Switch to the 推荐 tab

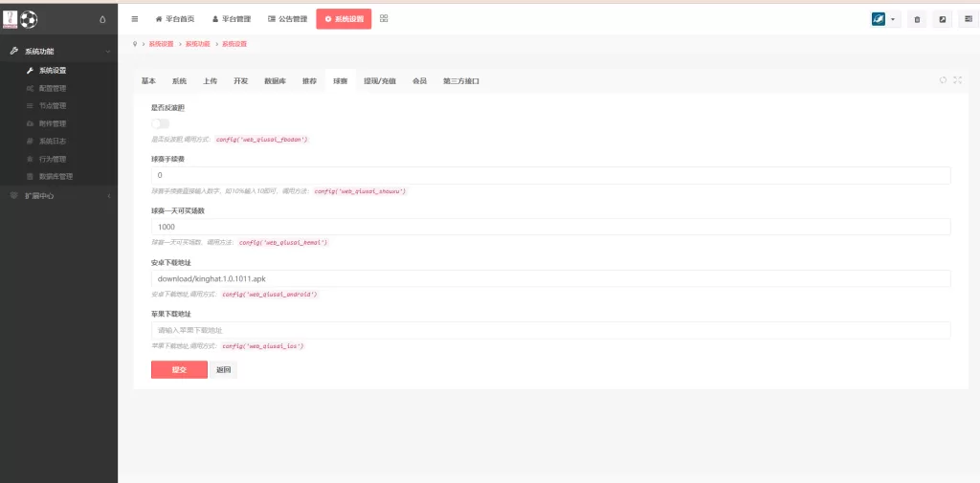309,81
